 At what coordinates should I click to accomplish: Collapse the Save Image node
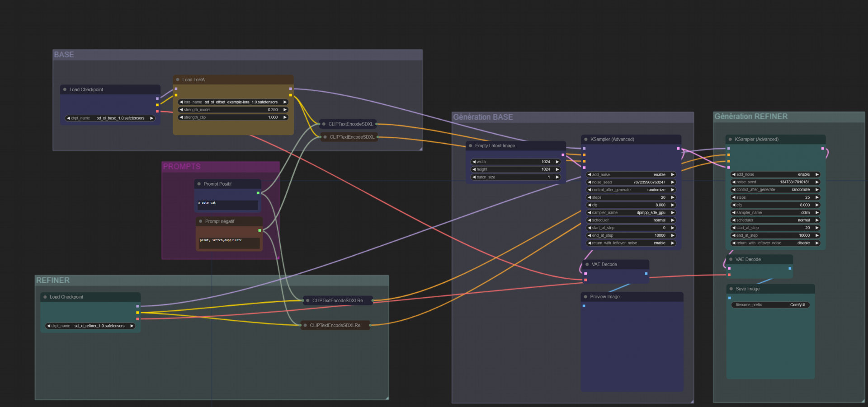(x=731, y=289)
